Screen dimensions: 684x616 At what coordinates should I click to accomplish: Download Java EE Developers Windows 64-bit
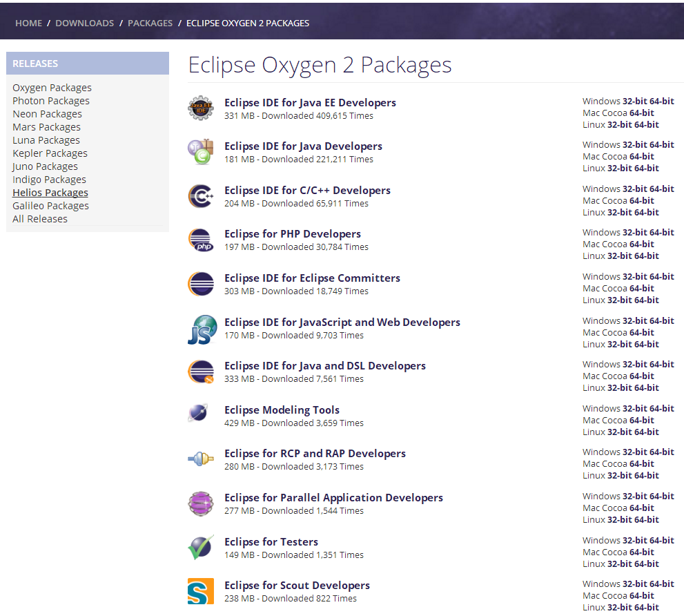(662, 102)
